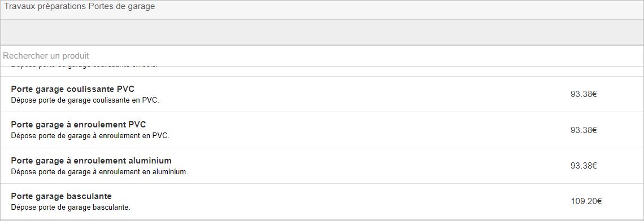
Task: Choose 'Porte garage à enroulement aluminium' product title
Action: pos(91,160)
